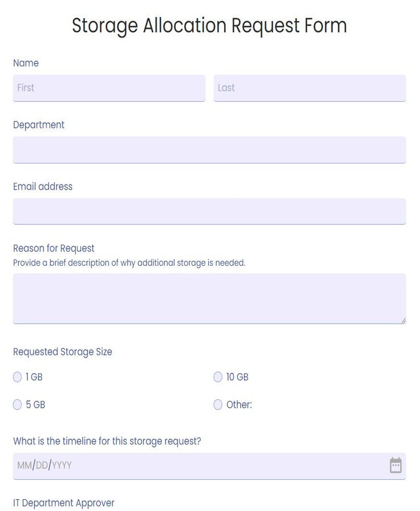Click the Last name field

pos(309,88)
